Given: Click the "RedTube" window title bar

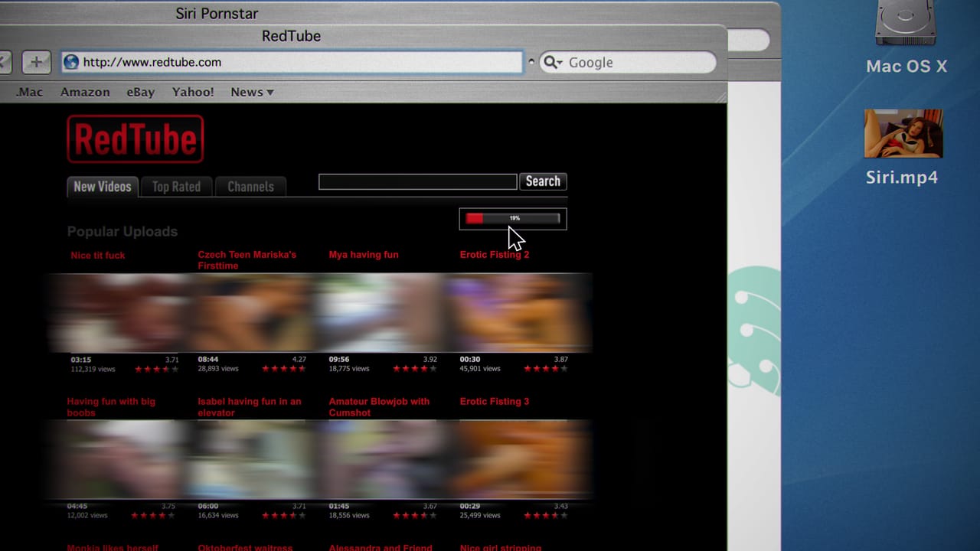Looking at the screenshot, I should pos(291,36).
